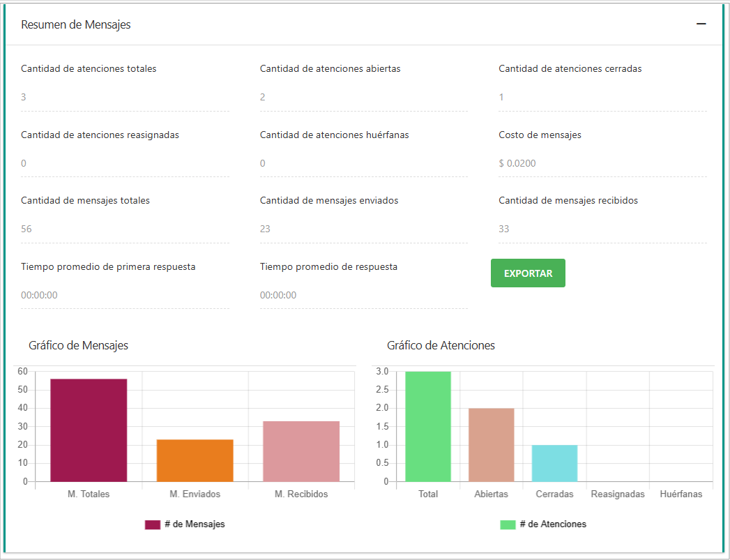Click the Reasignadas axis label
Image resolution: width=730 pixels, height=560 pixels.
click(x=618, y=494)
